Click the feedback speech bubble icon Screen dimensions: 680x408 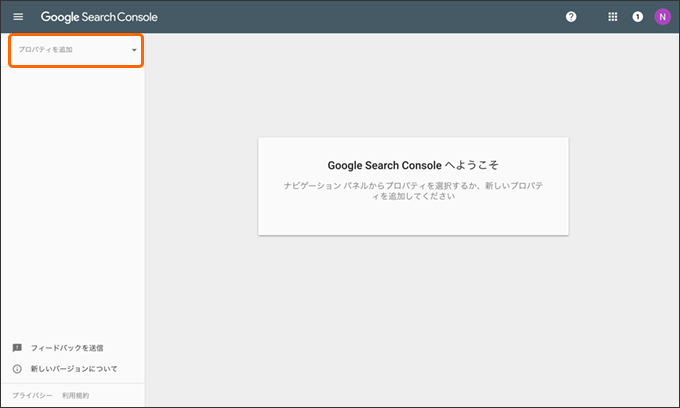[17, 348]
